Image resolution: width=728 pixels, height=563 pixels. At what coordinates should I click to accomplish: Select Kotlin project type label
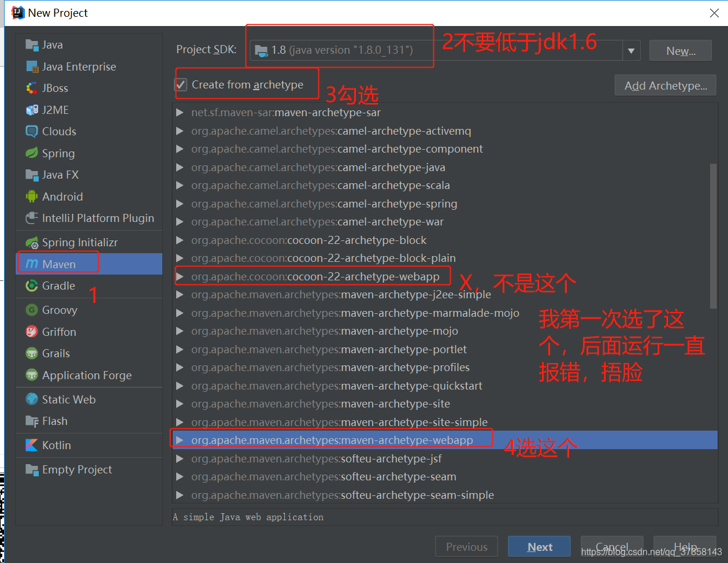click(x=57, y=445)
